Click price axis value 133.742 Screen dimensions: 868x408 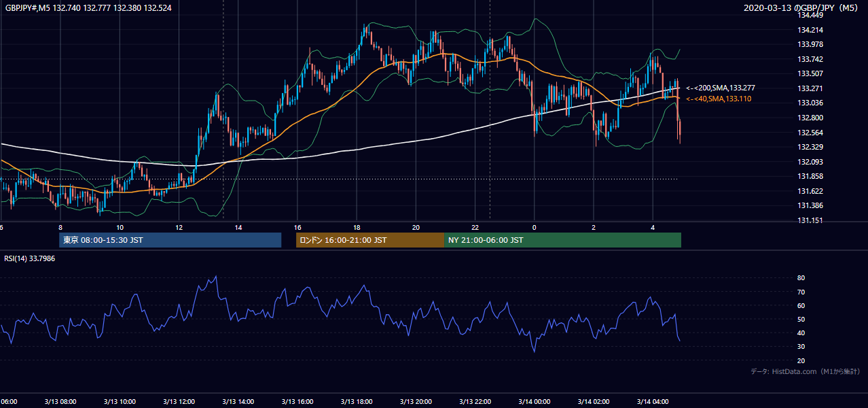point(810,59)
